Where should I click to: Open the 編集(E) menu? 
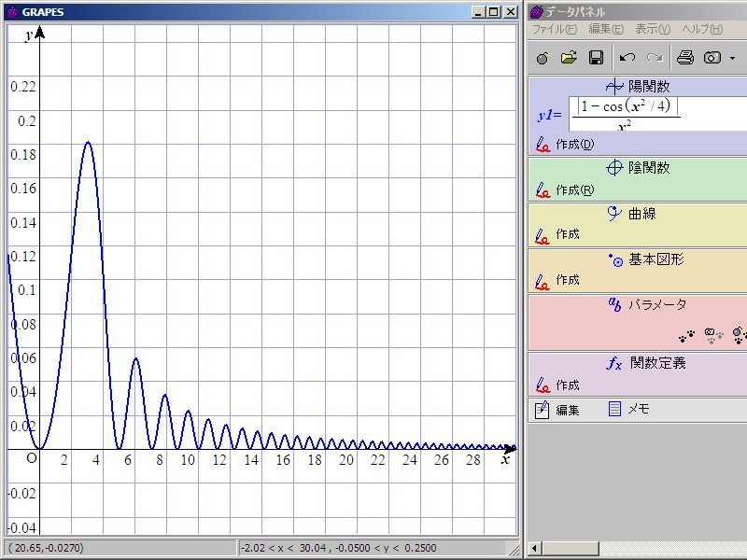tap(606, 29)
